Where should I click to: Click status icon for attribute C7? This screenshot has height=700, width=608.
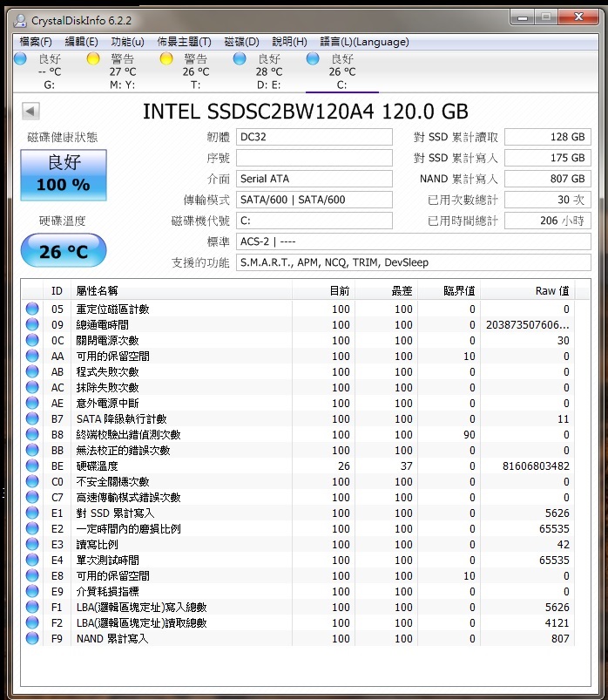(32, 497)
